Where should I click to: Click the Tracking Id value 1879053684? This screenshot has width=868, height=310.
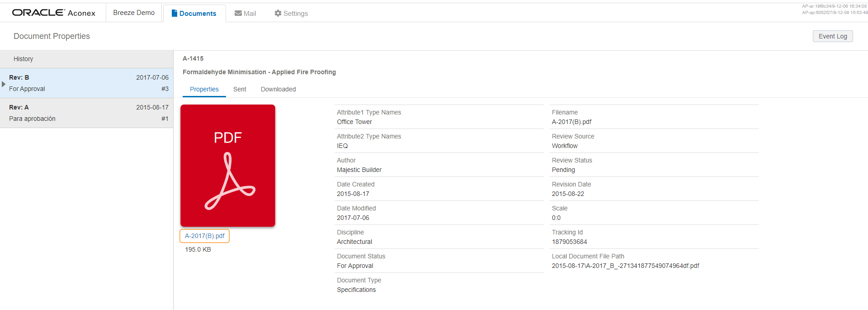click(569, 242)
